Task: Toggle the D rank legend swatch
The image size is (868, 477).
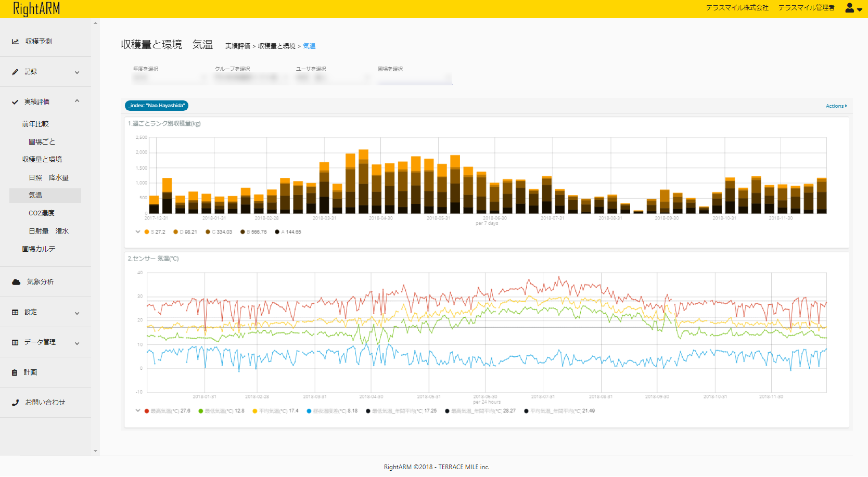Action: pyautogui.click(x=176, y=232)
